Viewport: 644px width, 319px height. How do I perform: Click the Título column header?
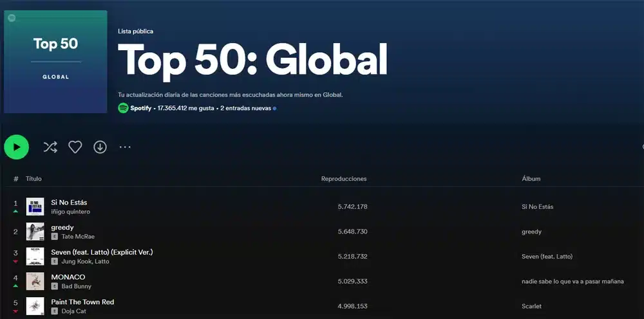[33, 179]
